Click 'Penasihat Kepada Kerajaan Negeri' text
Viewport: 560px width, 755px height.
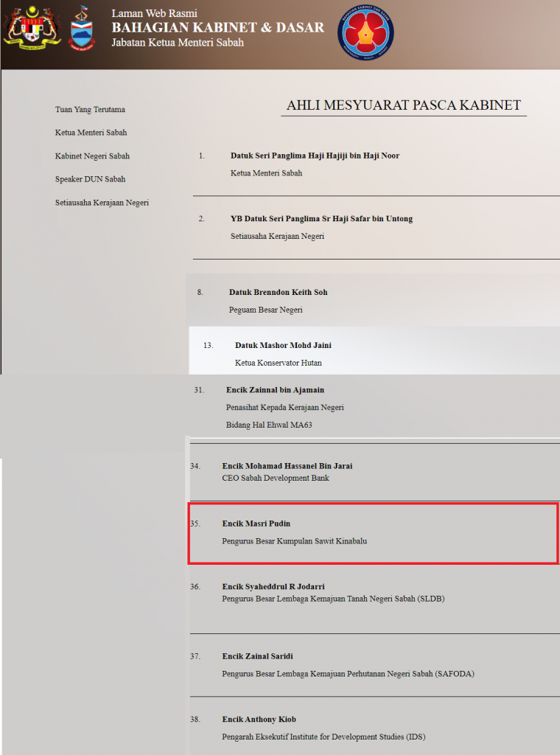[x=285, y=407]
